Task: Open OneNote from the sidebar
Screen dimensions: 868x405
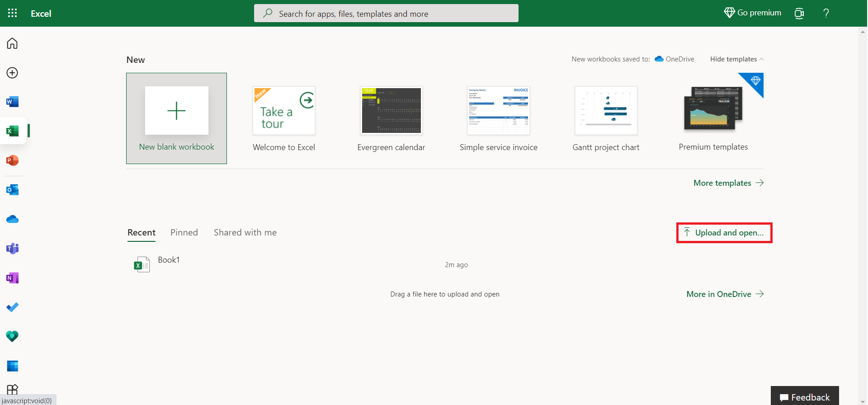Action: tap(12, 278)
